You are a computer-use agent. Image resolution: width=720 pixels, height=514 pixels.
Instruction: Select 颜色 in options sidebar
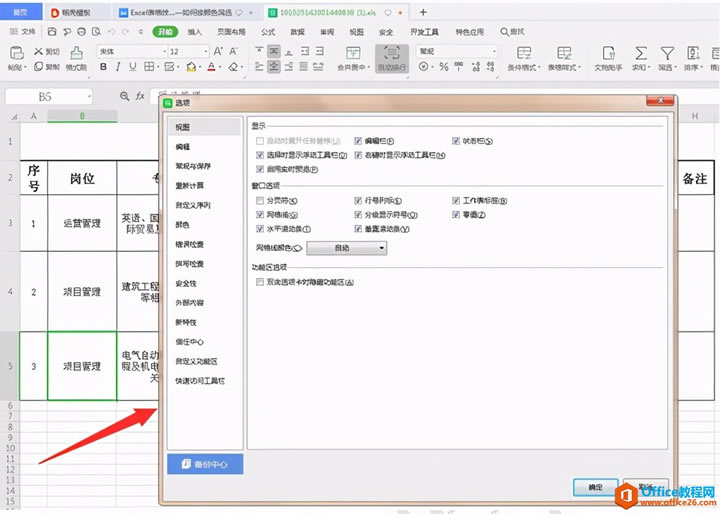point(182,225)
